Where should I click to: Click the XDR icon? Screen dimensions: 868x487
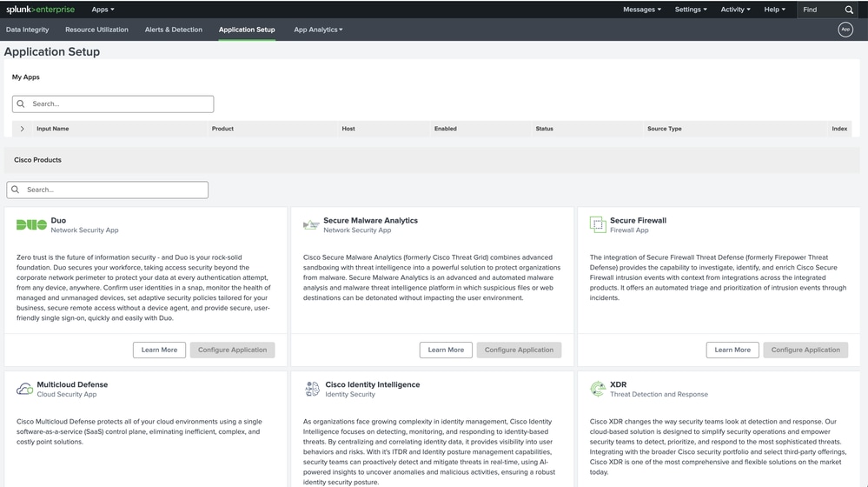coord(598,389)
